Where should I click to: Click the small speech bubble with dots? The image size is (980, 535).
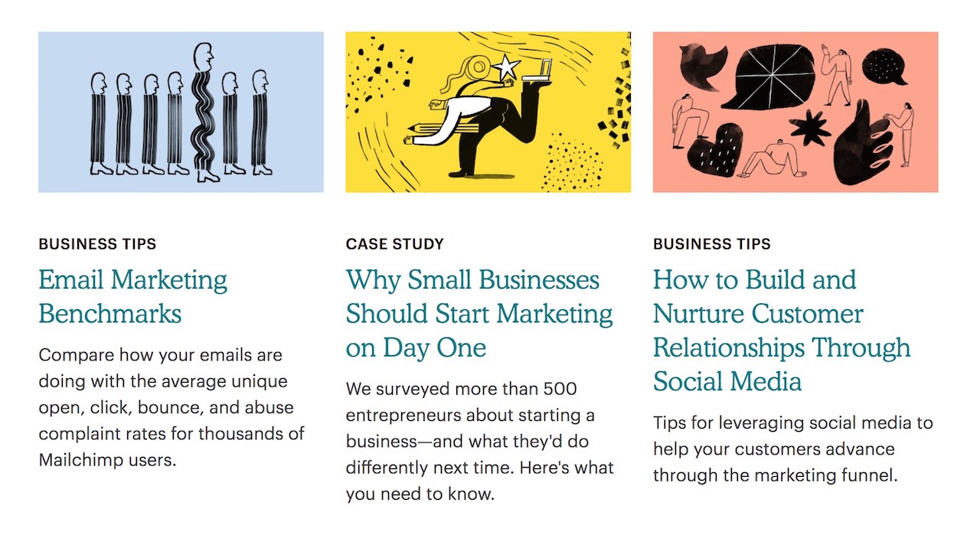point(885,67)
